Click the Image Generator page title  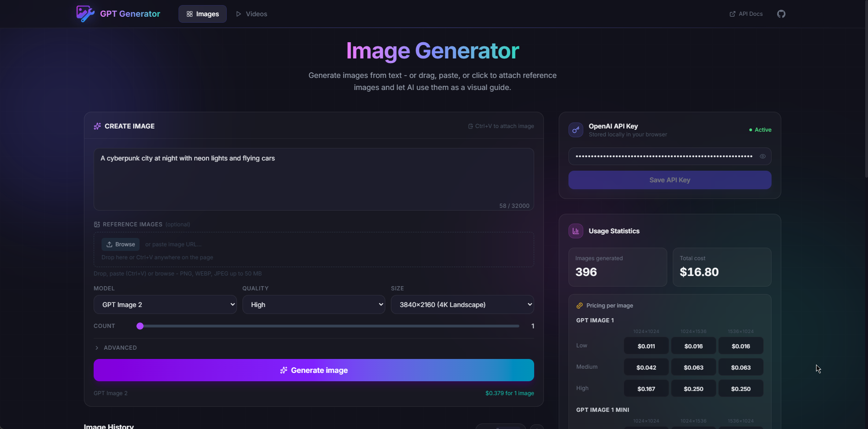433,51
